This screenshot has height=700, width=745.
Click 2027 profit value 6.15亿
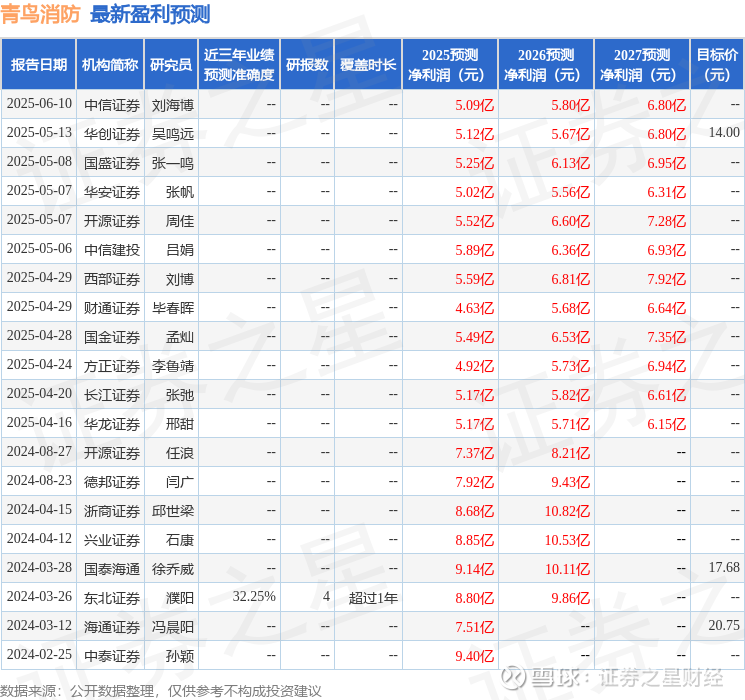[x=667, y=424]
